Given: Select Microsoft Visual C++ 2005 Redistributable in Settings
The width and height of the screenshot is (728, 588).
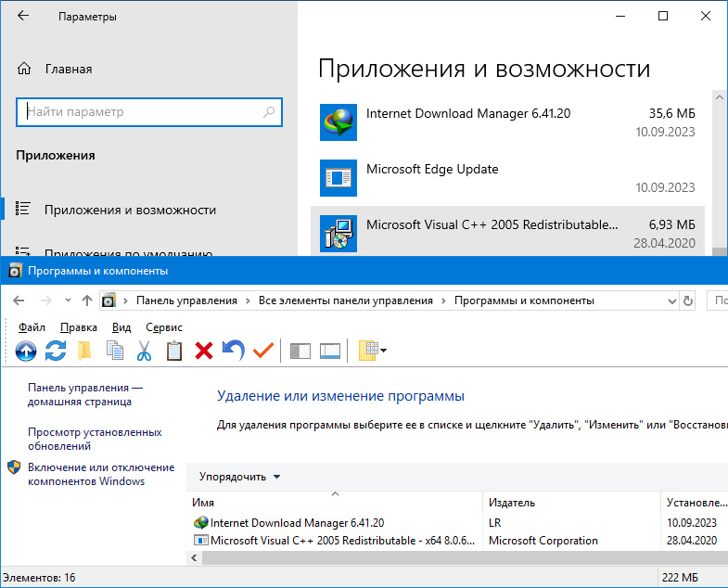Looking at the screenshot, I should click(x=507, y=231).
